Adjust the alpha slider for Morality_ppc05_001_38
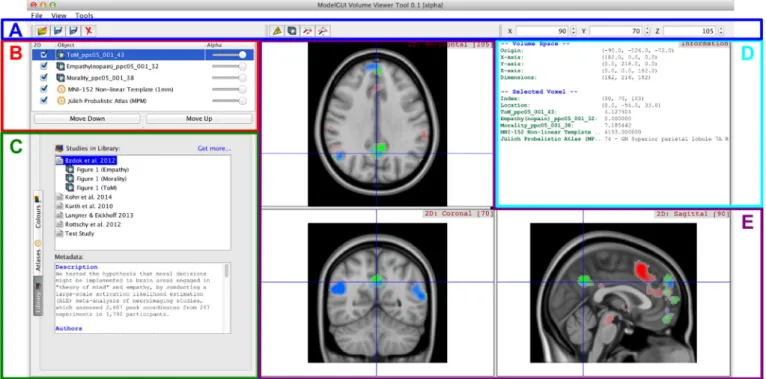Viewport: 766px width, 379px height. pyautogui.click(x=229, y=78)
